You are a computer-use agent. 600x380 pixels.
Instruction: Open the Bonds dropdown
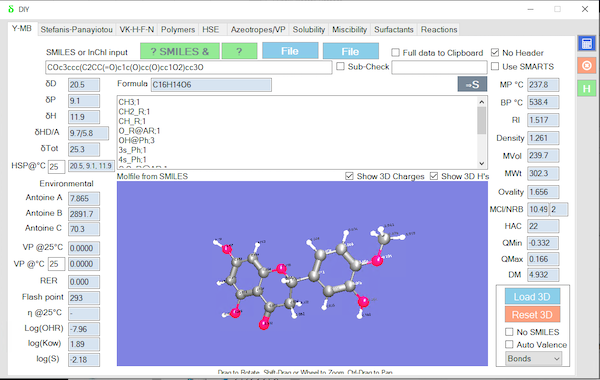point(533,359)
